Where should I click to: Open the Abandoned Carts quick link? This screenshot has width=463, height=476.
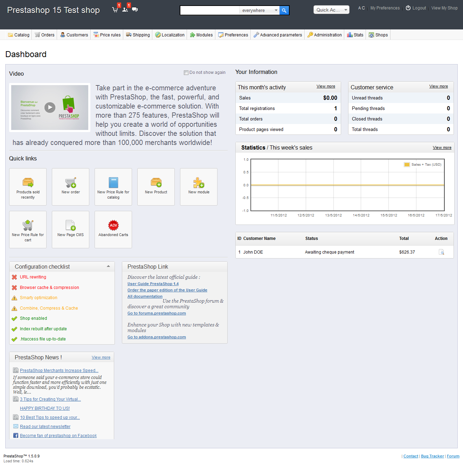pyautogui.click(x=113, y=229)
